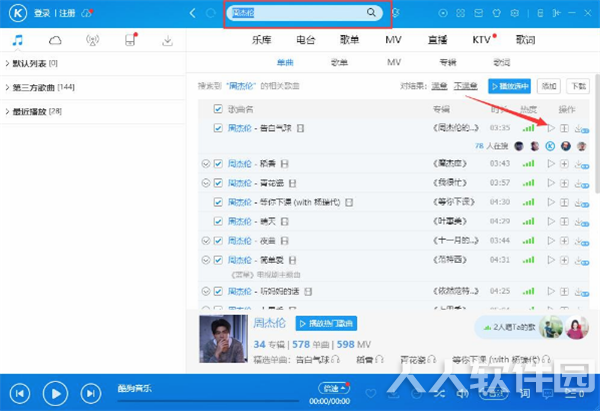The width and height of the screenshot is (600, 411).
Task: Open the mail message center icon
Action: pos(478,13)
